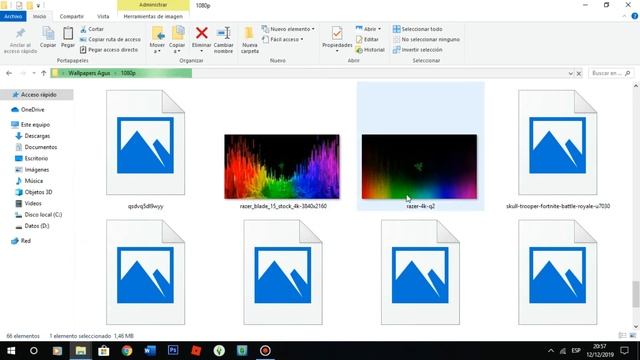Open Word from the taskbar
The width and height of the screenshot is (640, 360).
(150, 351)
